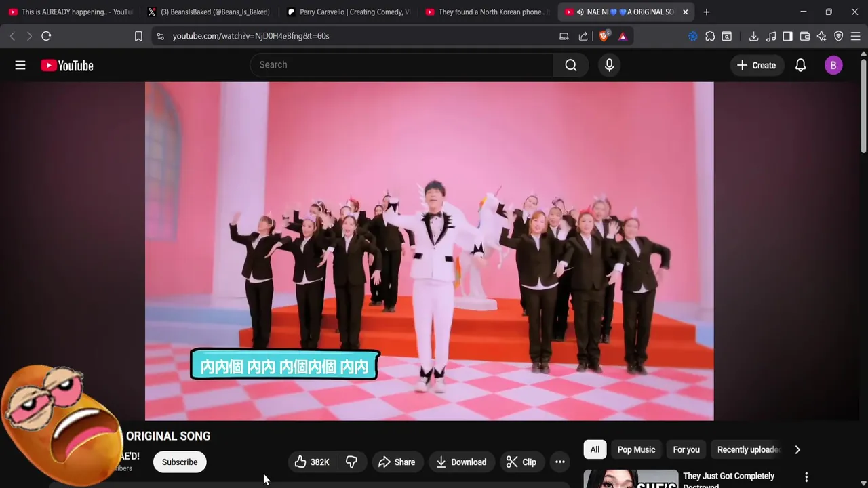Click the install/cast screen icon in the address bar
Screen dimensions: 868x488
(x=564, y=36)
